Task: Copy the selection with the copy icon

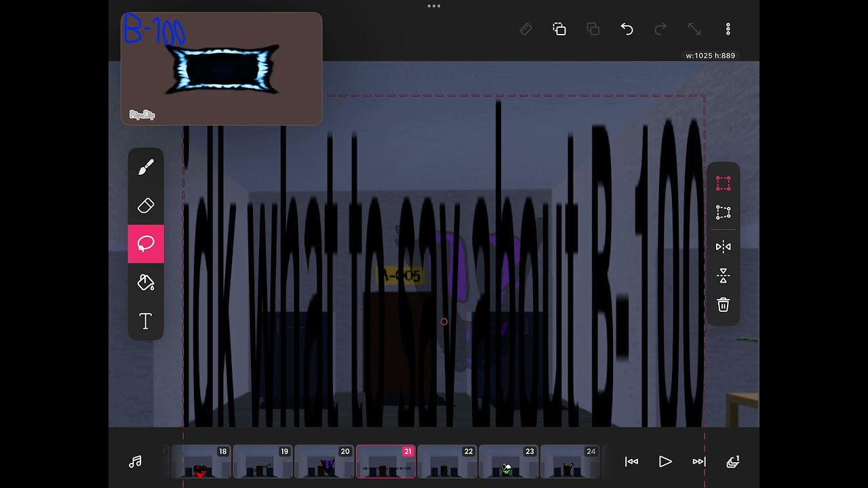Action: (559, 29)
